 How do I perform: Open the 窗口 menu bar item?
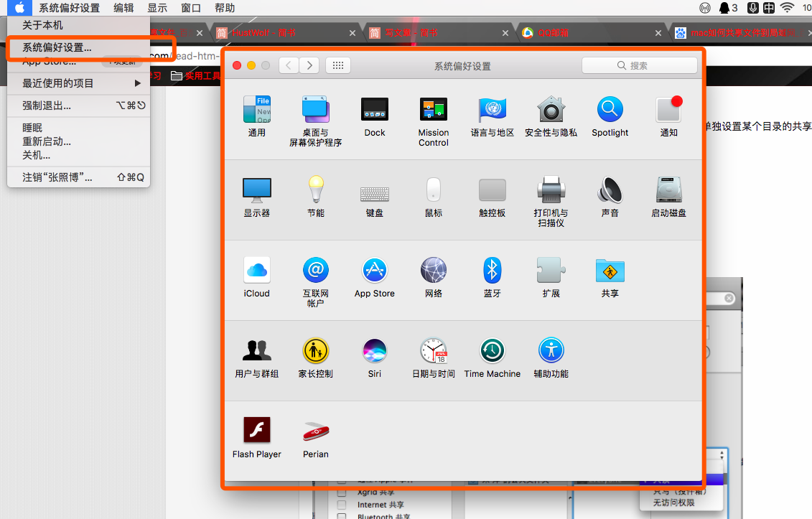pyautogui.click(x=191, y=8)
